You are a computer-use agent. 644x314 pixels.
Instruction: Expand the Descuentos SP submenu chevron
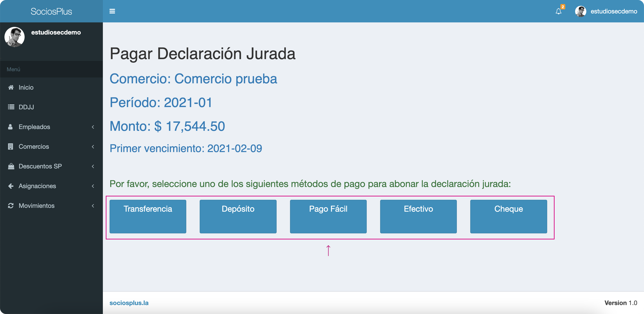click(x=93, y=166)
